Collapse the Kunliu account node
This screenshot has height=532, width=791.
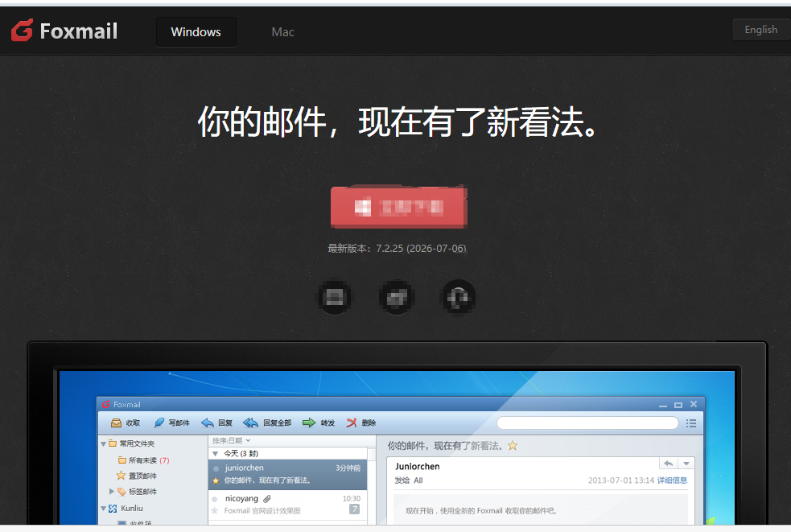pos(103,509)
